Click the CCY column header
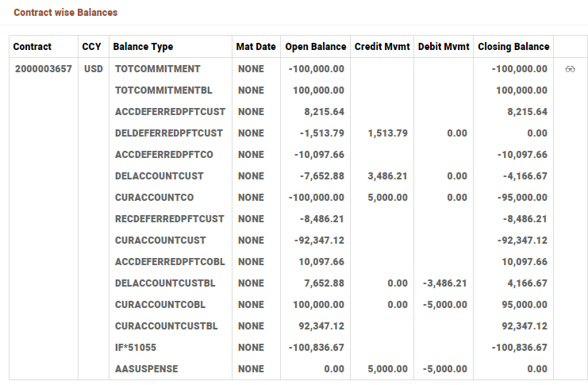The width and height of the screenshot is (588, 385). click(x=91, y=47)
